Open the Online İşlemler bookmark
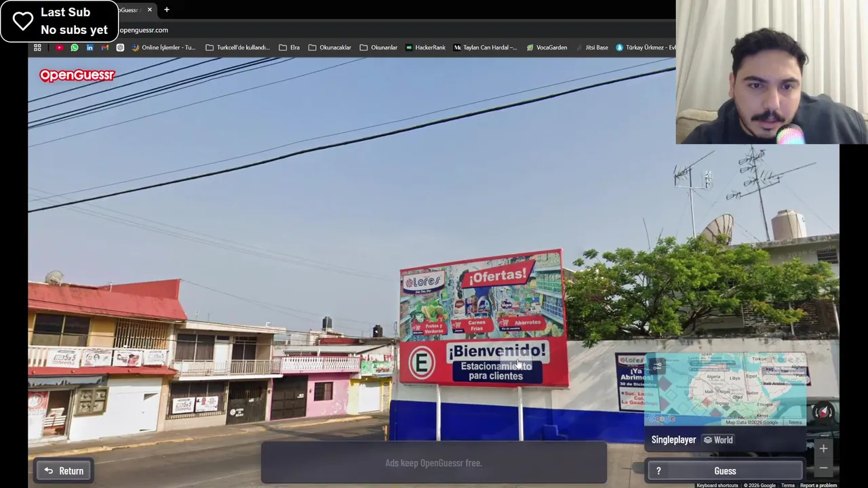 pos(163,47)
